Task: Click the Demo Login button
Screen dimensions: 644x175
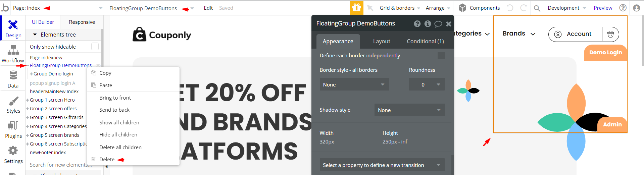Action: click(605, 53)
